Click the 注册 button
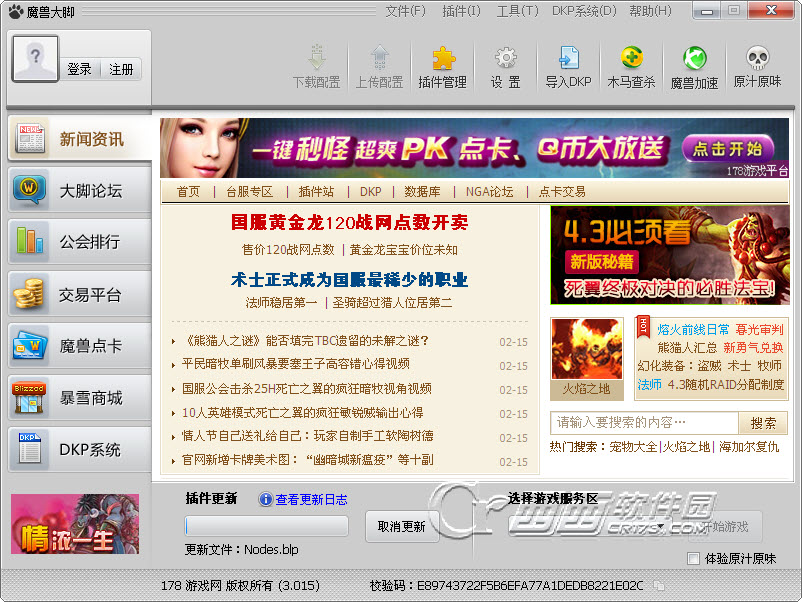Image resolution: width=802 pixels, height=602 pixels. tap(121, 69)
